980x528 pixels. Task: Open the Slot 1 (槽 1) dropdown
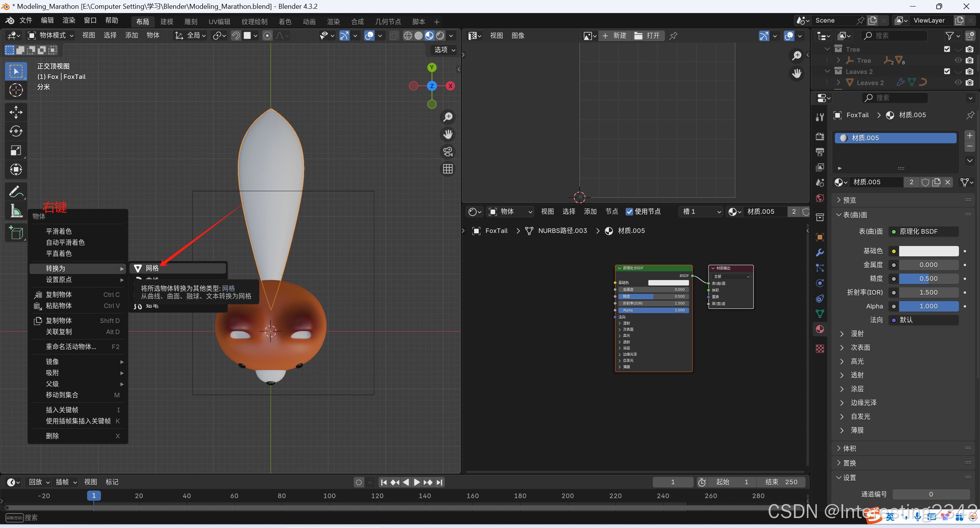tap(701, 212)
